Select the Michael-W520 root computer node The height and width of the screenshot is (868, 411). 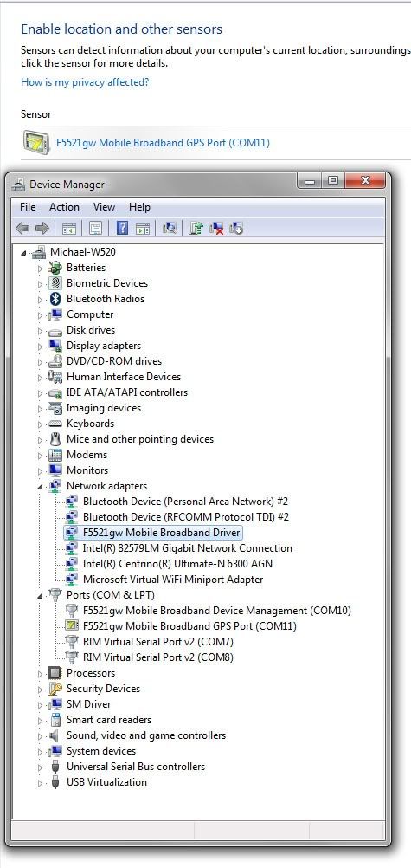[x=83, y=252]
